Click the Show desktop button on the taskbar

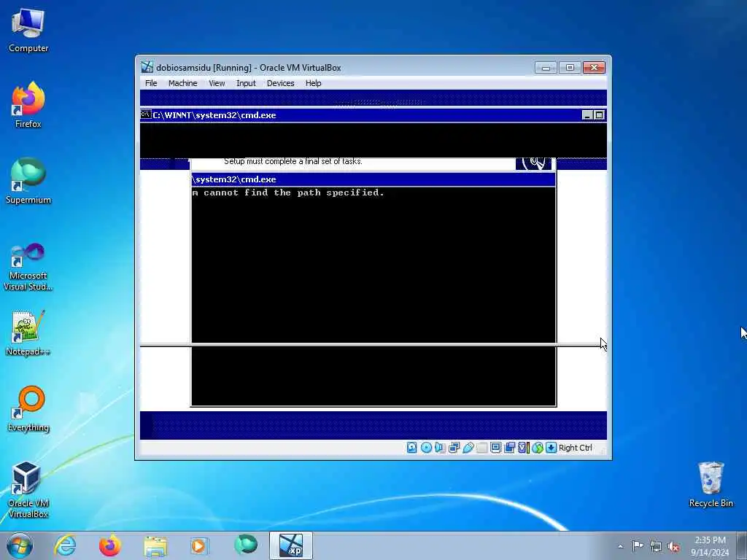click(x=742, y=545)
